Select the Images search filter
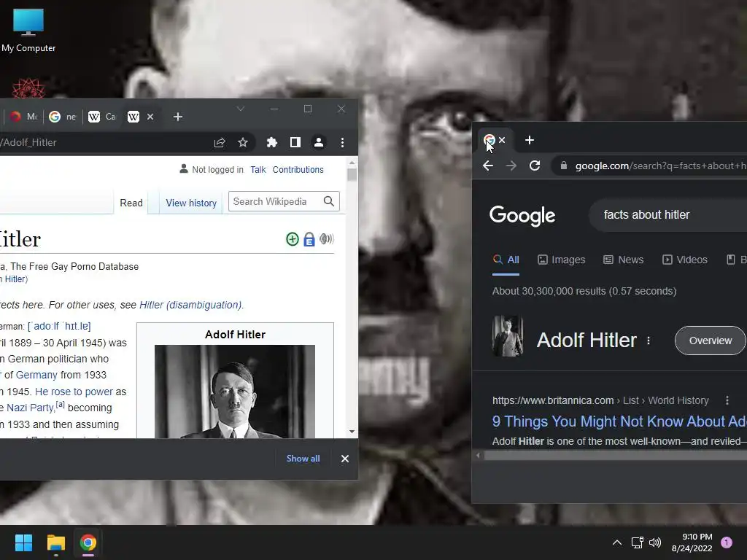This screenshot has height=560, width=747. 561,260
